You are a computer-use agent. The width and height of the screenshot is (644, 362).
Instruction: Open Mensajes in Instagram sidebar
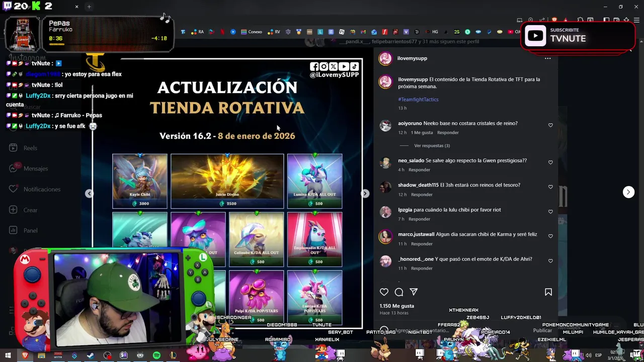[x=29, y=168]
